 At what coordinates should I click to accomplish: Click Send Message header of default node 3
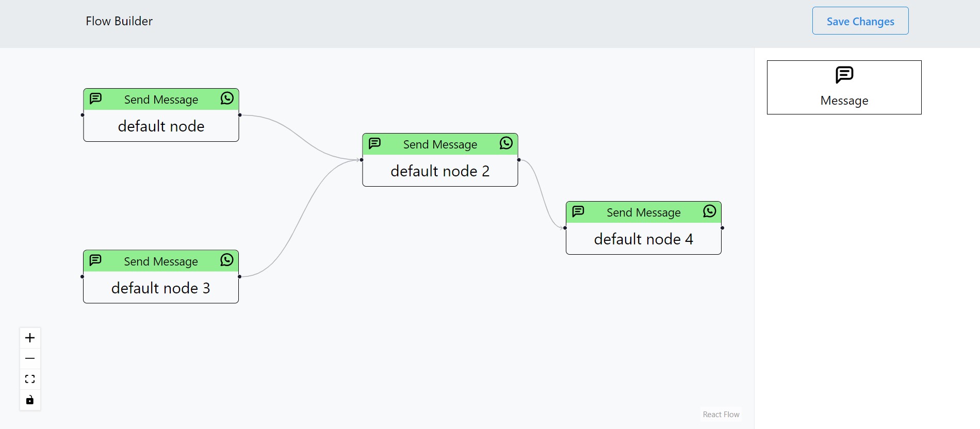(161, 261)
